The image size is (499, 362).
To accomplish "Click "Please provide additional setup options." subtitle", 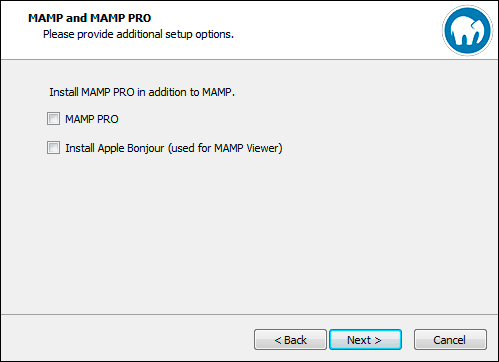I will (139, 34).
